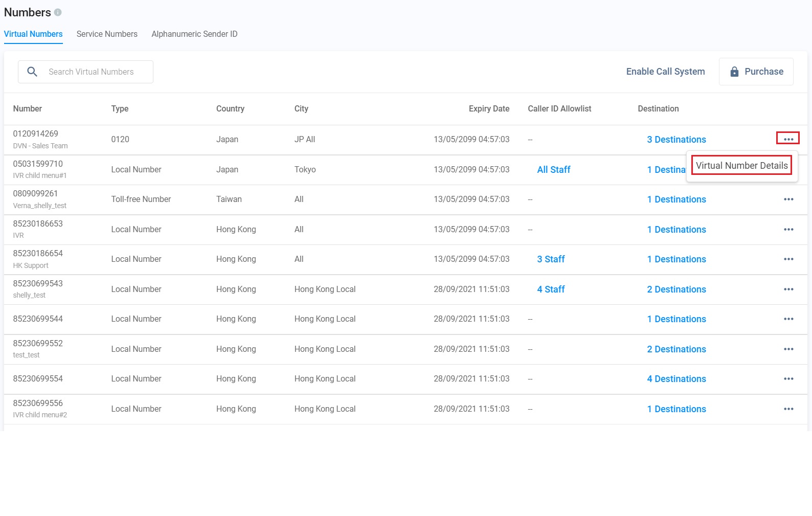Screen dimensions: 812x516
Task: Switch to Service Numbers tab
Action: (107, 34)
